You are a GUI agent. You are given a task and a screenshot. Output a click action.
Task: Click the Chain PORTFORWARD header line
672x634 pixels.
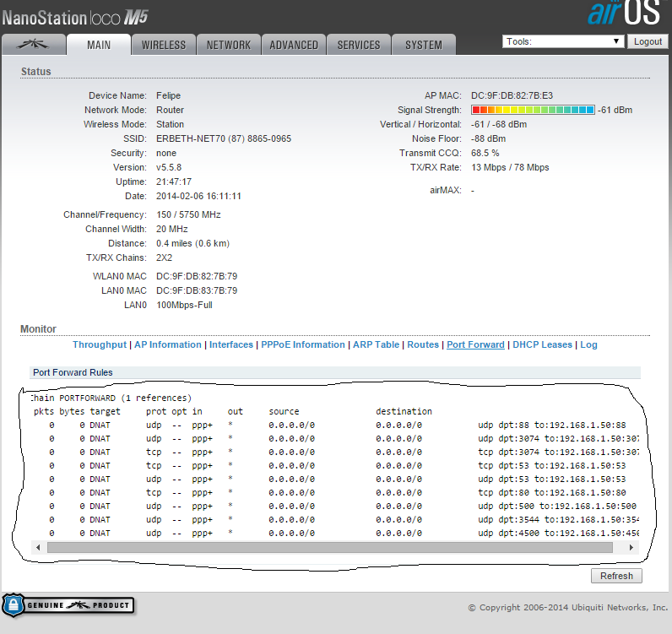click(x=111, y=398)
